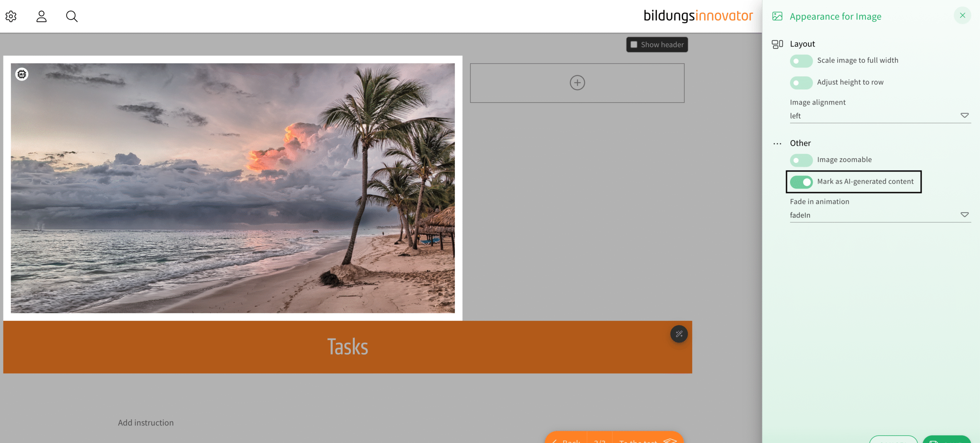Viewport: 980px width, 443px height.
Task: Click the search magnifier icon
Action: click(x=72, y=16)
